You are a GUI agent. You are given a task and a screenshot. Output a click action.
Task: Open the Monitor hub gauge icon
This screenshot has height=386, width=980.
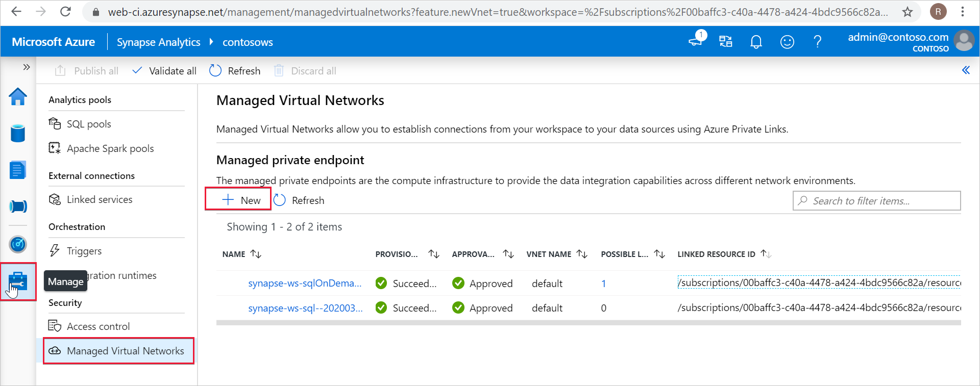click(18, 244)
